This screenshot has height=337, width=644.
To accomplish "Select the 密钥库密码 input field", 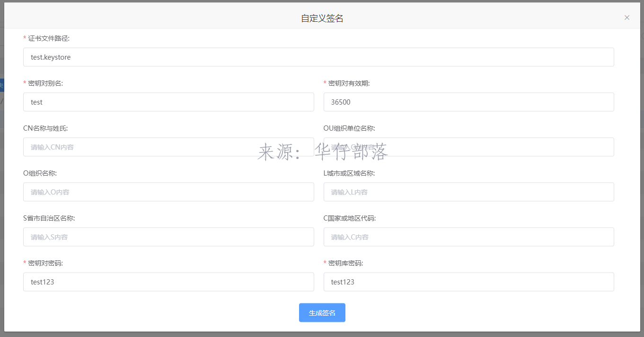I will click(468, 282).
